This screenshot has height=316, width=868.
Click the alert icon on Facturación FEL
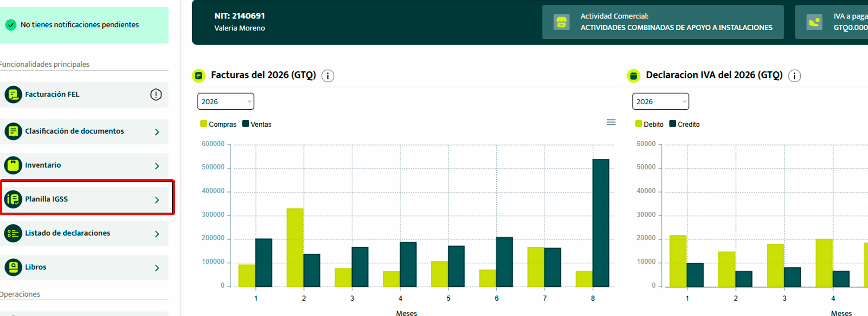[x=156, y=95]
